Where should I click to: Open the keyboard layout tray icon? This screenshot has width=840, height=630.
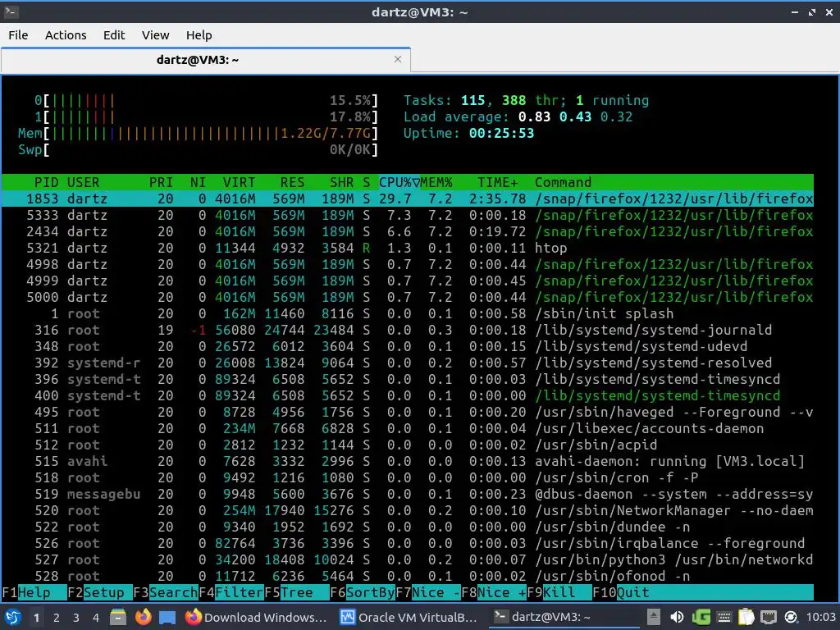pyautogui.click(x=724, y=618)
